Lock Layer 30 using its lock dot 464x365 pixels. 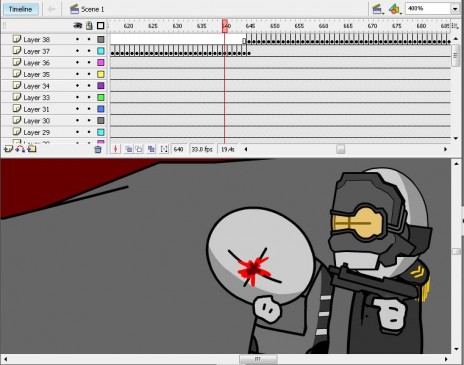tap(89, 120)
